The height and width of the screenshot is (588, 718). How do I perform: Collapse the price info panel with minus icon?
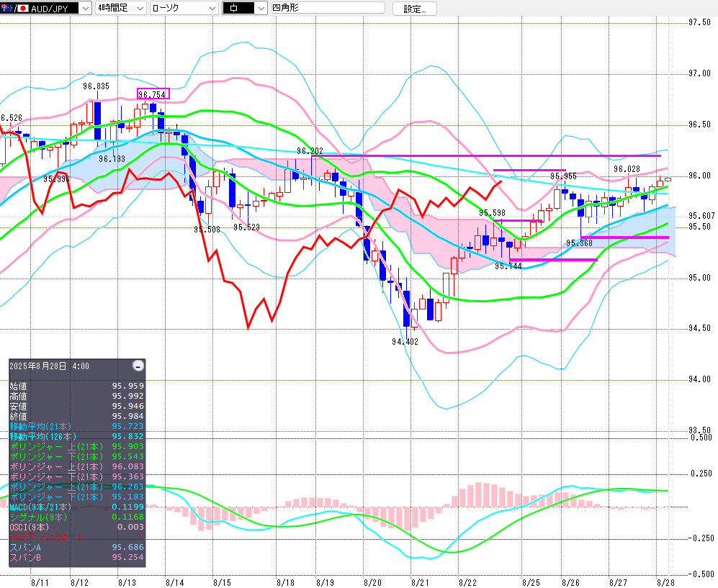(138, 366)
